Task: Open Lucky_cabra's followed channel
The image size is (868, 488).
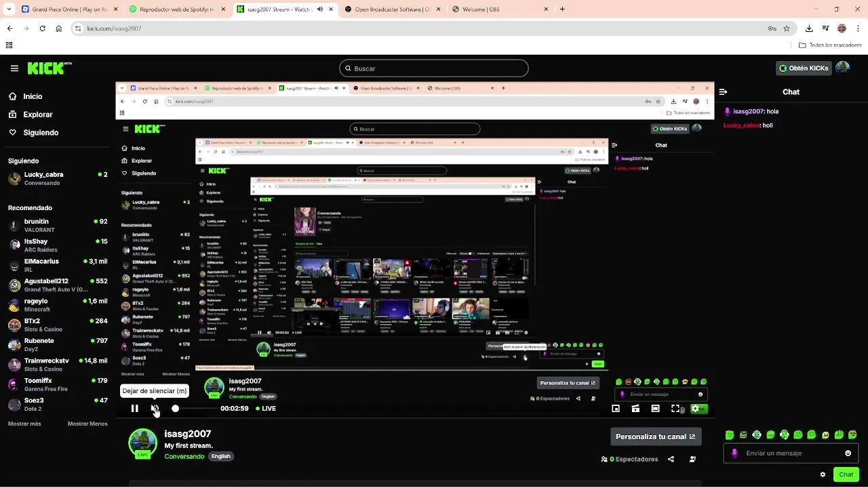Action: coord(58,178)
